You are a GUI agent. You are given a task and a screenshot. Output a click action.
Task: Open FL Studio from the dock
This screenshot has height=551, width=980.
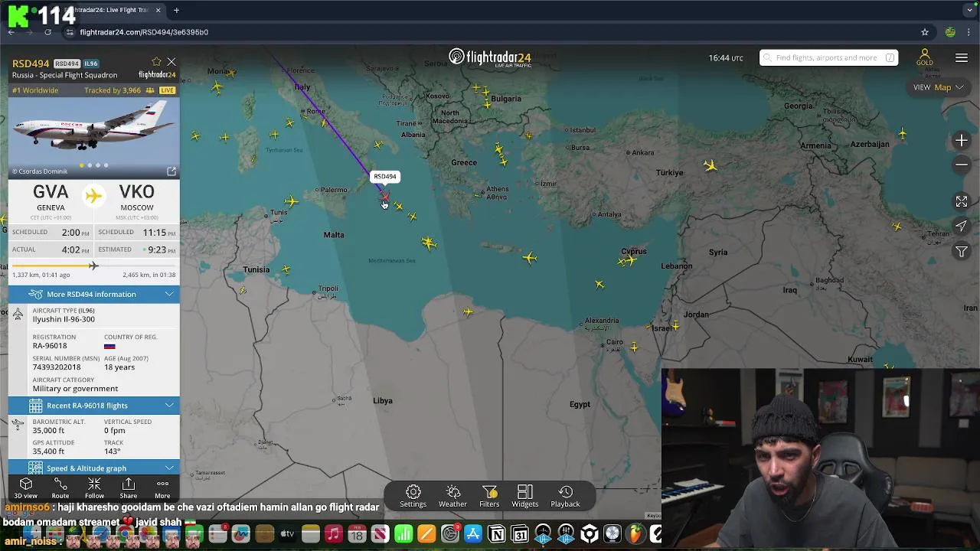(x=636, y=534)
